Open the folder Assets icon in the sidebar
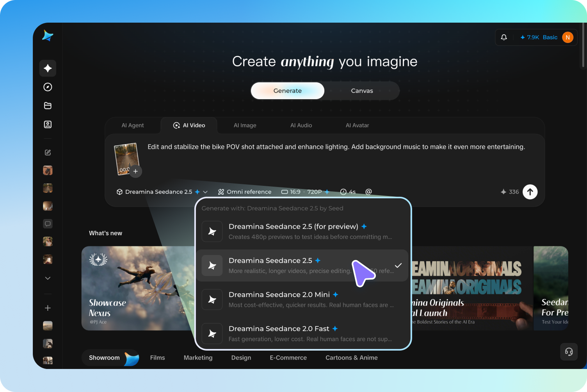587x392 pixels. [x=48, y=106]
